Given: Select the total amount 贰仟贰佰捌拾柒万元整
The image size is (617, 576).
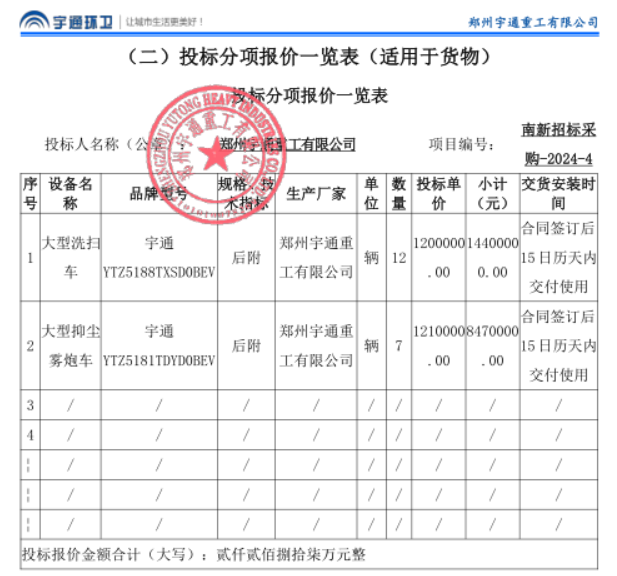Looking at the screenshot, I should tap(291, 554).
